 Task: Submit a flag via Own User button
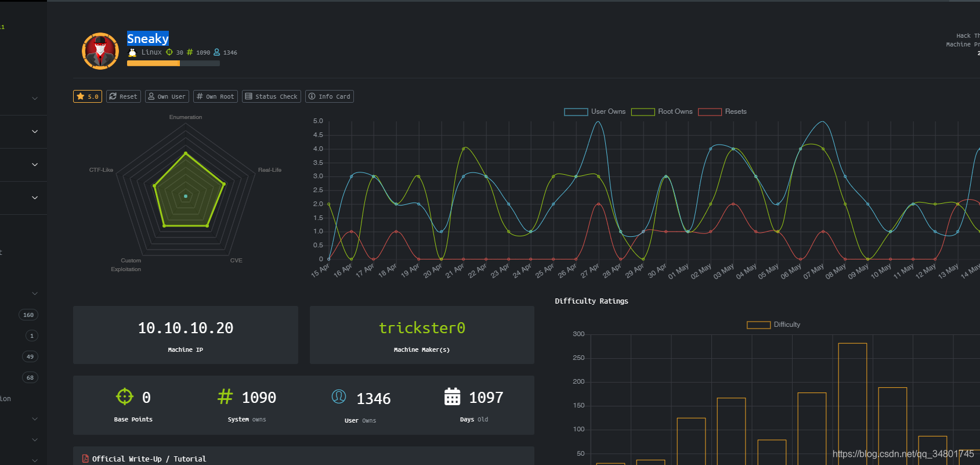pyautogui.click(x=167, y=96)
